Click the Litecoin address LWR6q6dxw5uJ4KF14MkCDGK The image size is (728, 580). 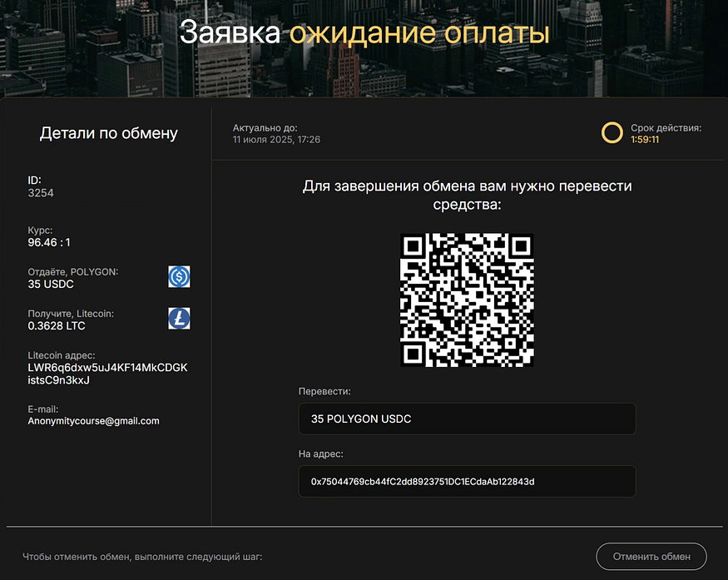(107, 374)
